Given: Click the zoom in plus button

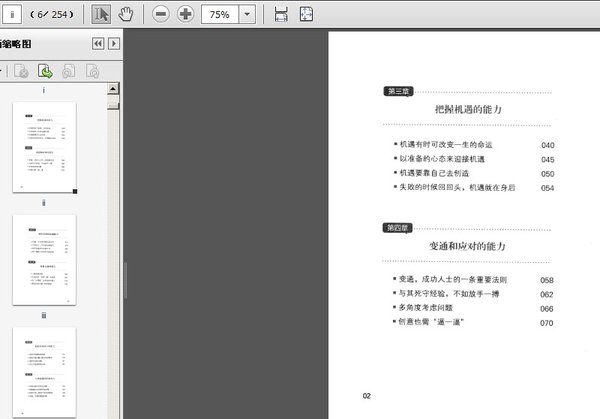Looking at the screenshot, I should (x=186, y=14).
